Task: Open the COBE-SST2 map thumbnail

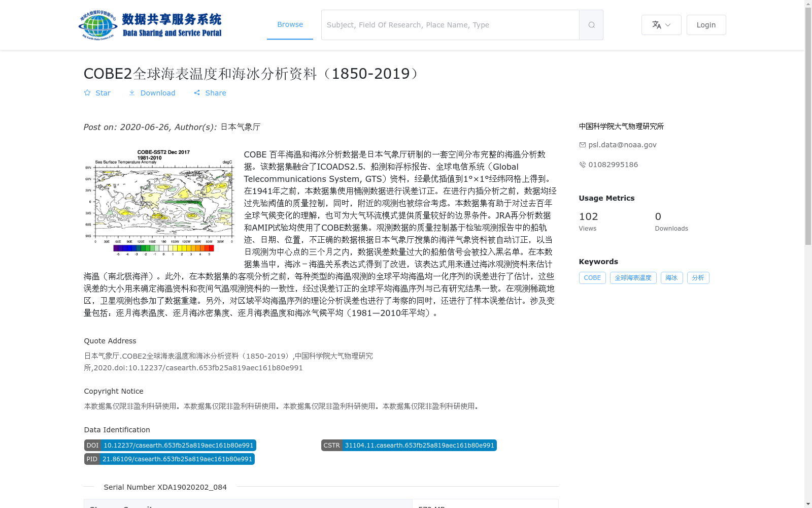Action: pyautogui.click(x=160, y=202)
